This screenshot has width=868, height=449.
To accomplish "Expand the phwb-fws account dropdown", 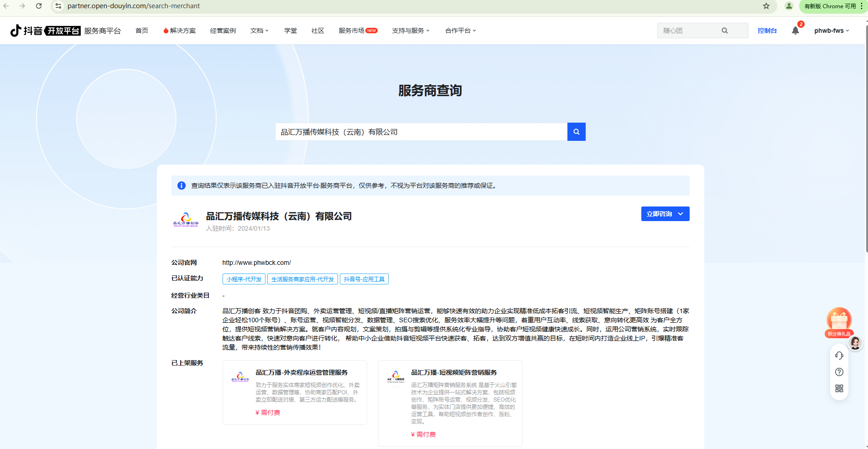I will click(x=832, y=31).
